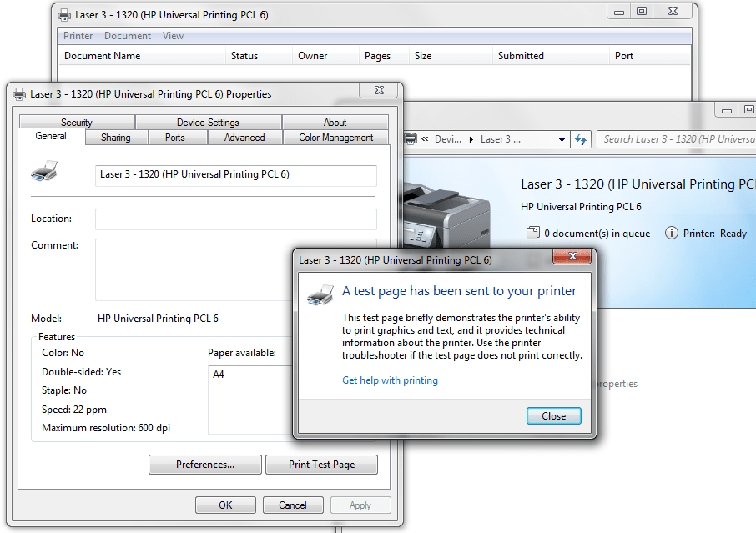Open address bar history dropdown arrow
This screenshot has width=756, height=533.
[x=562, y=140]
